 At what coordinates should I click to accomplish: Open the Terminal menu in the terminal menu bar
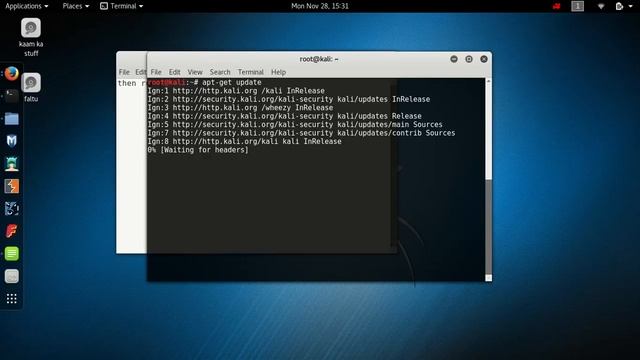tap(251, 72)
